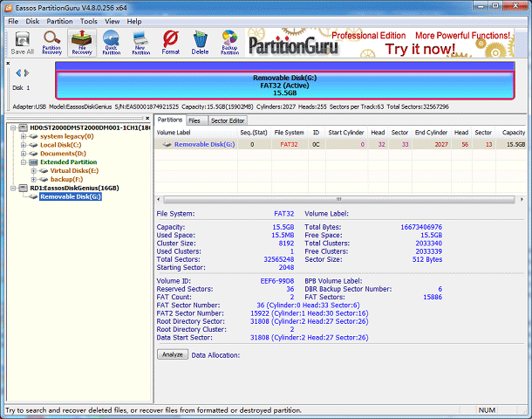The width and height of the screenshot is (532, 419).
Task: Go to the next disk arrow
Action: pyautogui.click(x=26, y=73)
